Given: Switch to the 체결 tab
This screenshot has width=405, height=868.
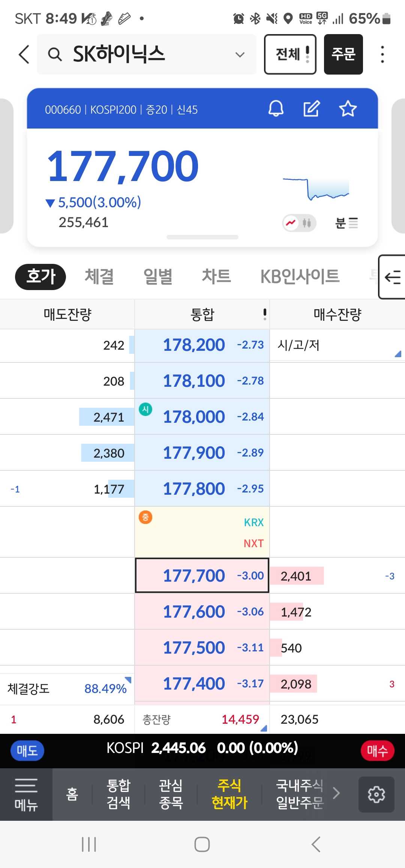Looking at the screenshot, I should tap(99, 277).
